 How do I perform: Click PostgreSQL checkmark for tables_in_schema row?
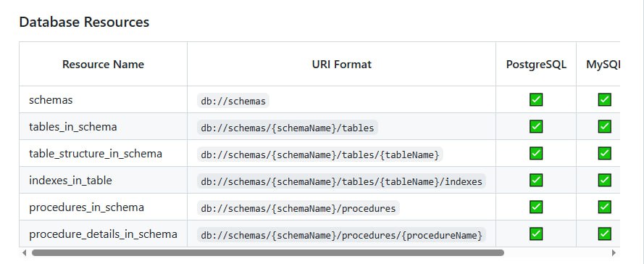coord(536,126)
